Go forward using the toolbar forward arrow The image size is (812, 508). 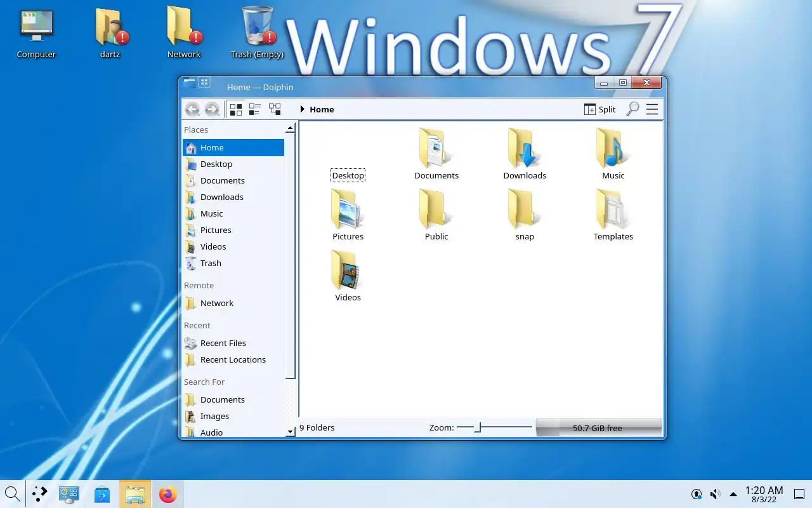pyautogui.click(x=212, y=109)
